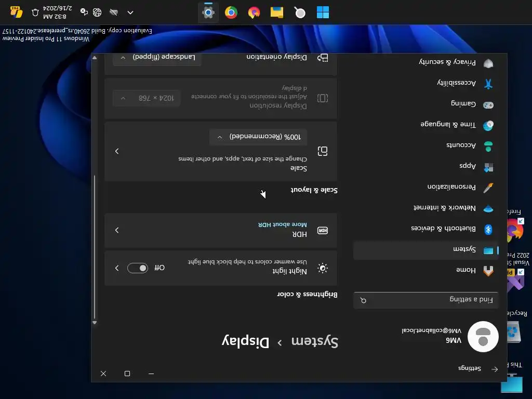Launch Google Chrome from the taskbar
This screenshot has width=532, height=399.
[x=231, y=12]
